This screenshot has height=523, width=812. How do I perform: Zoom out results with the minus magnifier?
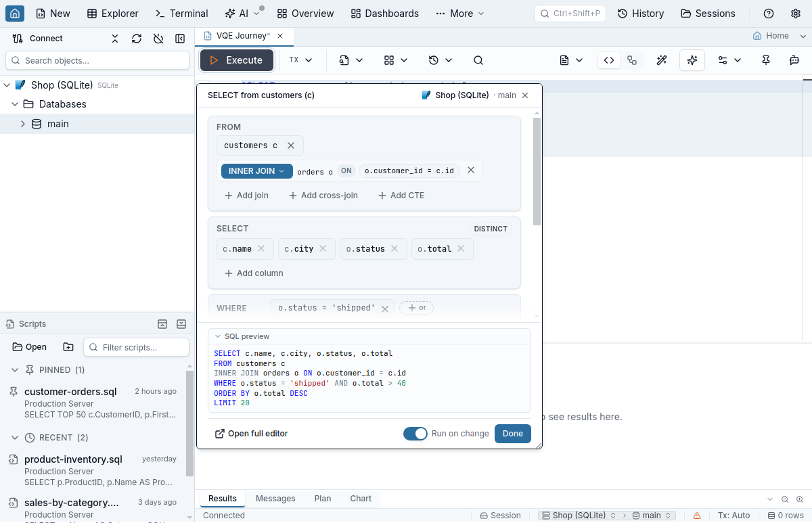pyautogui.click(x=785, y=499)
